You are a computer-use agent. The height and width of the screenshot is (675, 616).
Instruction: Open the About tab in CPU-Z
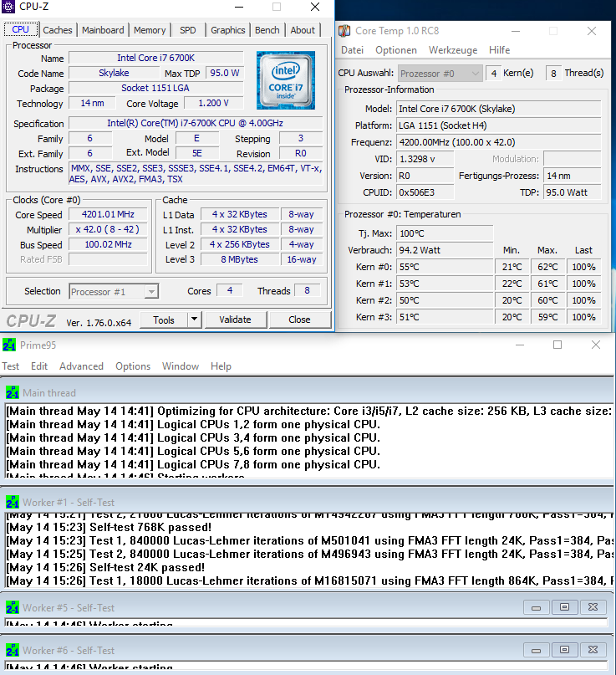[303, 30]
